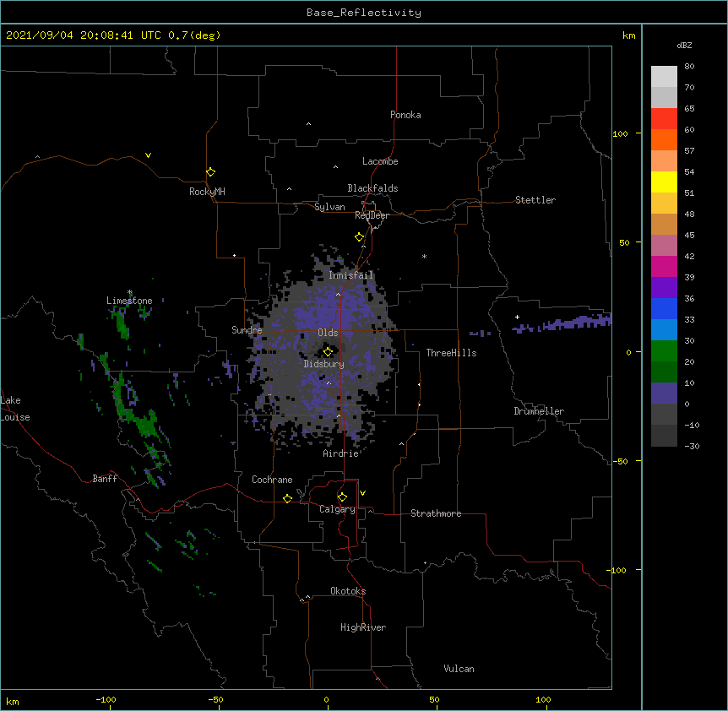728x711 pixels.
Task: Click the Sylvan label on the map
Action: point(329,207)
